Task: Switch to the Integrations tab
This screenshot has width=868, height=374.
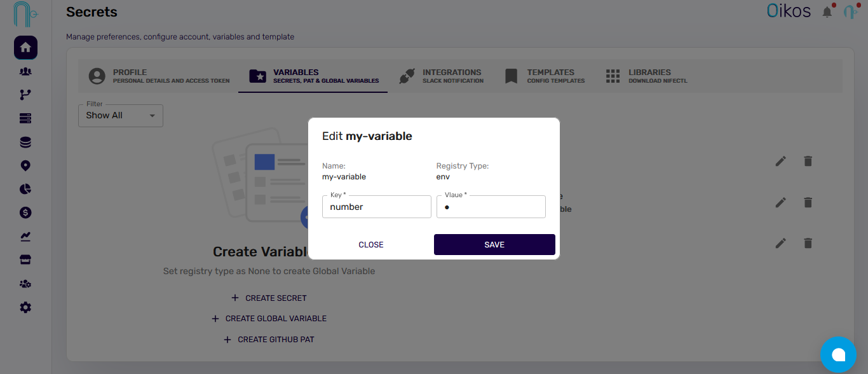Action: (x=443, y=75)
